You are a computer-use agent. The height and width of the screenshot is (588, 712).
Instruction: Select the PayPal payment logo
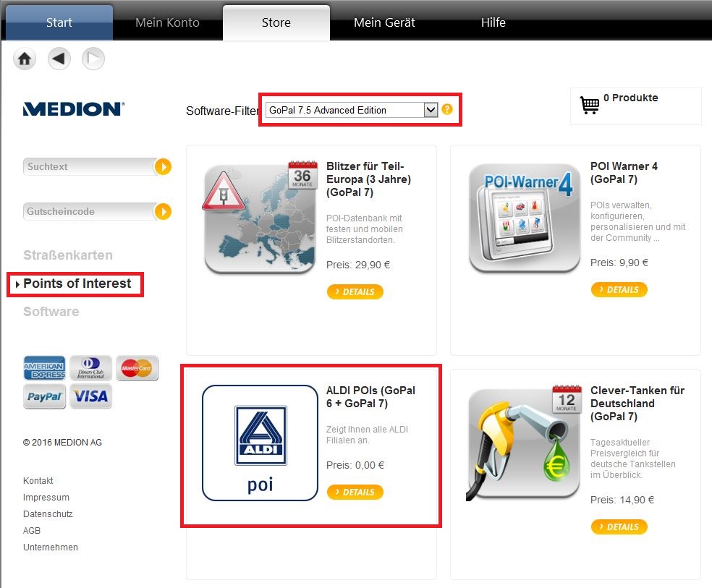(45, 396)
